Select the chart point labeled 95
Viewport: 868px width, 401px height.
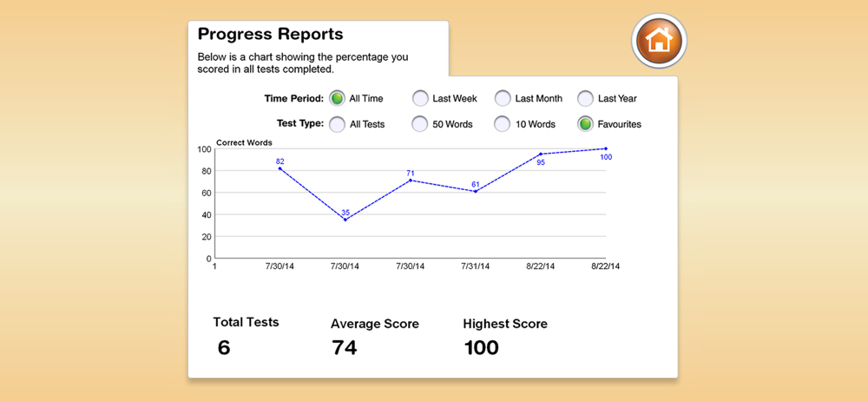(541, 154)
